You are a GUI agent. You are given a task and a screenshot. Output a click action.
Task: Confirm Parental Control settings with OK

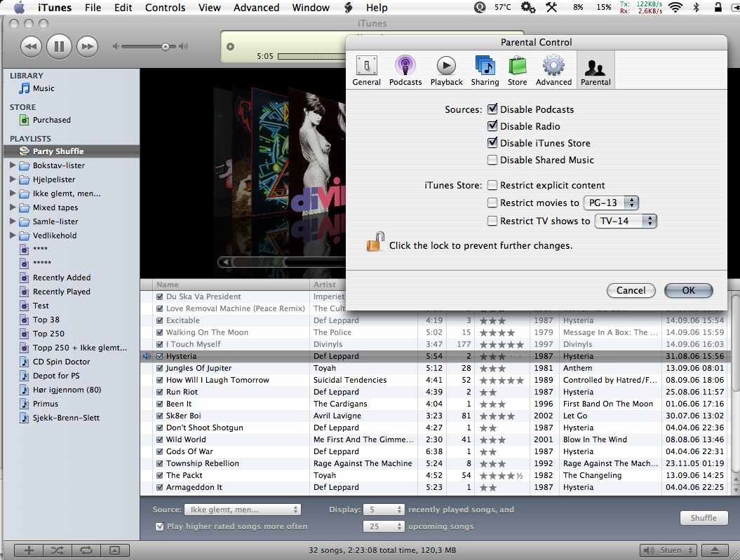(x=689, y=290)
